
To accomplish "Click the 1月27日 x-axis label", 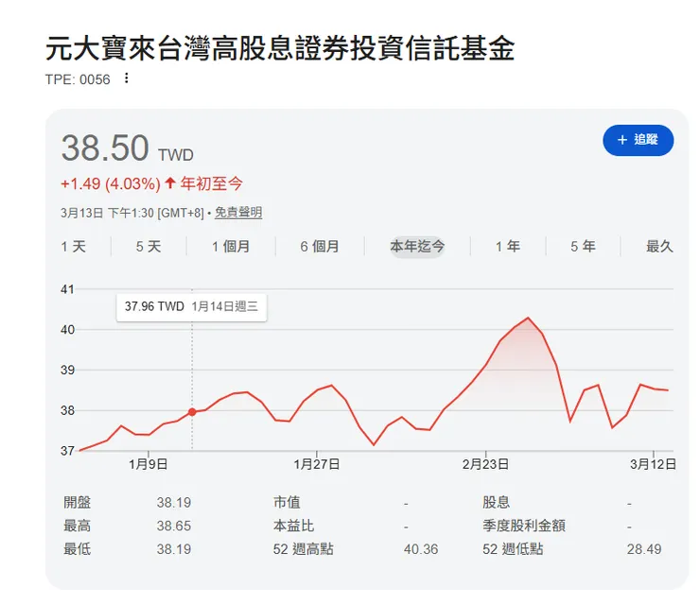I will coord(317,464).
